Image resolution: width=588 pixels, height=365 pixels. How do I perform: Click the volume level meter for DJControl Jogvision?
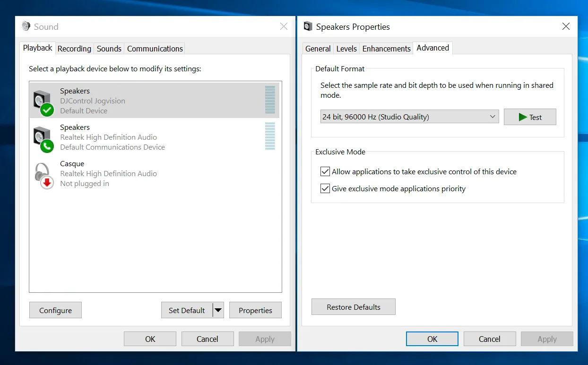click(270, 100)
